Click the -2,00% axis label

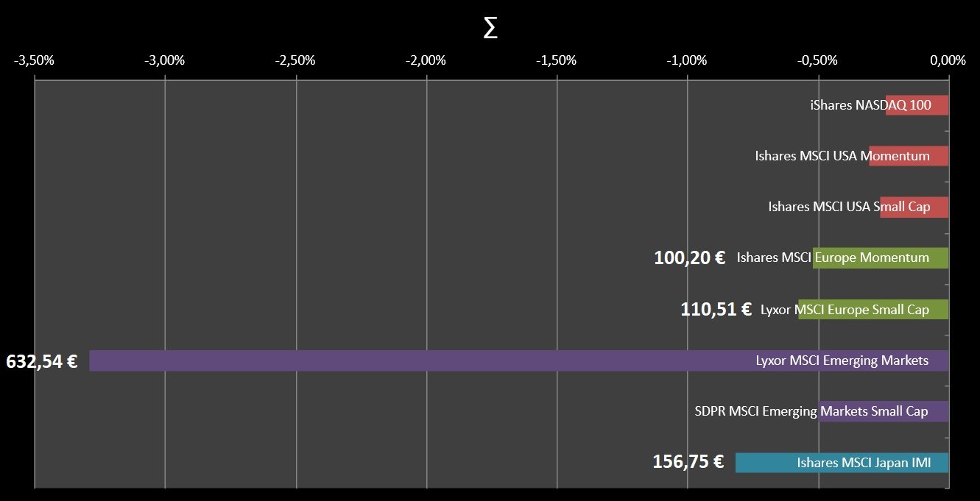tap(426, 60)
